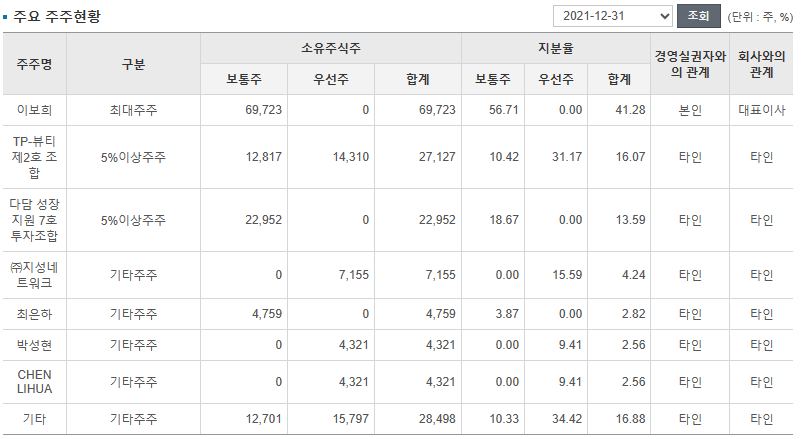This screenshot has width=801, height=439.
Task: Click the 대표이사 cell
Action: click(x=761, y=110)
